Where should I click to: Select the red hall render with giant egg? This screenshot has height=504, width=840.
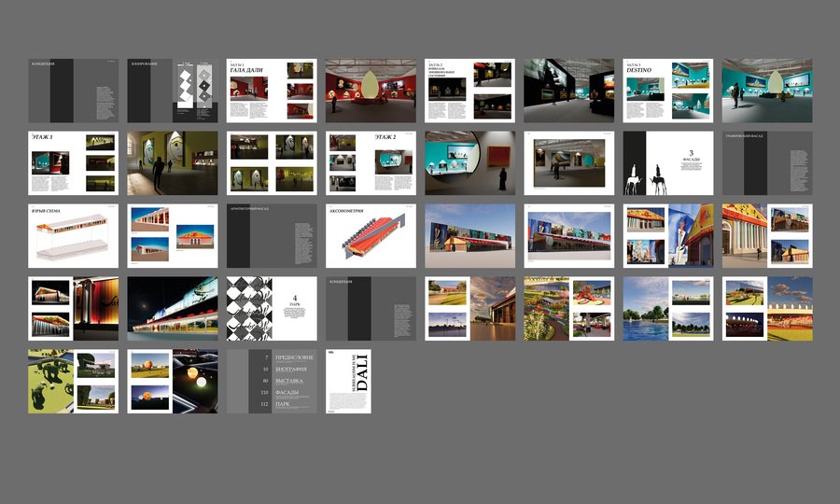point(371,91)
